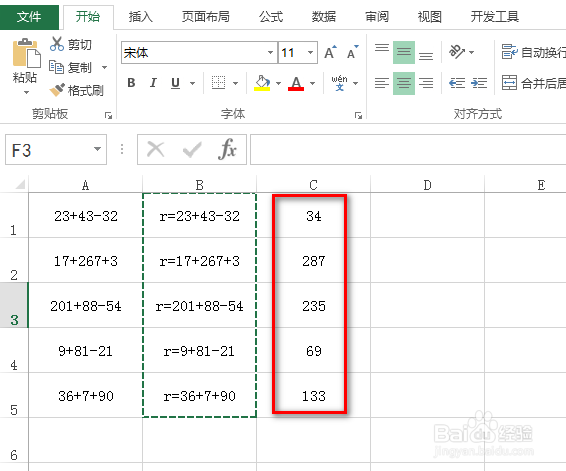This screenshot has height=471, width=566.
Task: Select cell containing 9+81-21
Action: (x=86, y=350)
